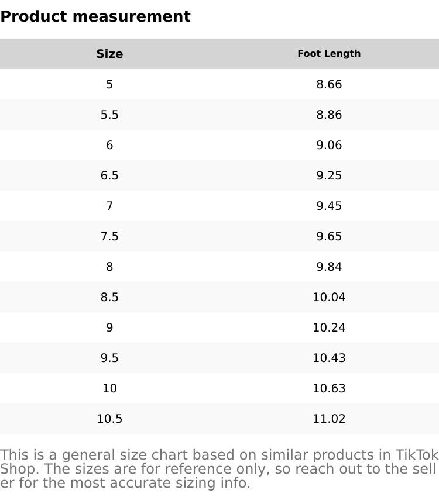Click the Size column header
Screen dimensions: 439x504
point(109,54)
